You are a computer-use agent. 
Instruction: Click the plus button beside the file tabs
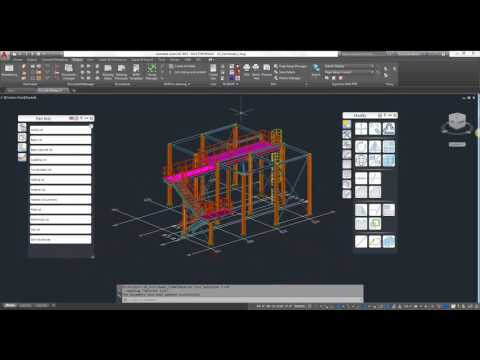pos(74,90)
